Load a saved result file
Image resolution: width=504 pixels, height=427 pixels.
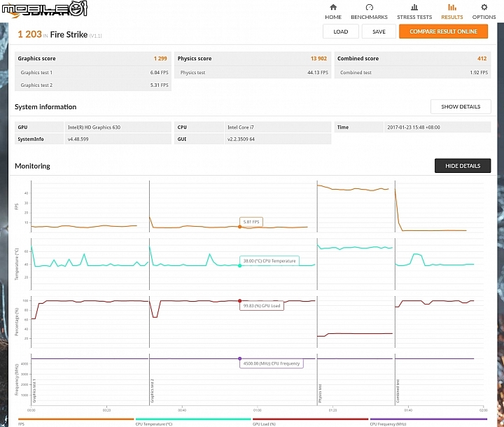pos(341,31)
